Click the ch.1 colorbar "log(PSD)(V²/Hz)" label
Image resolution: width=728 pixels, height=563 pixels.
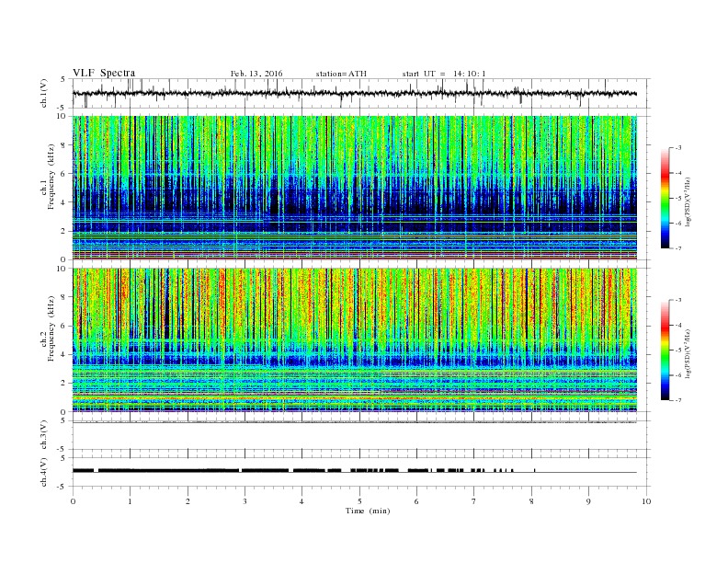[x=688, y=202]
